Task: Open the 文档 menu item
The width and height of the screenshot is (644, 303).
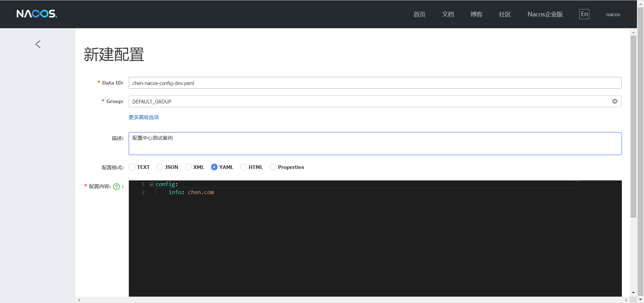Action: click(448, 14)
